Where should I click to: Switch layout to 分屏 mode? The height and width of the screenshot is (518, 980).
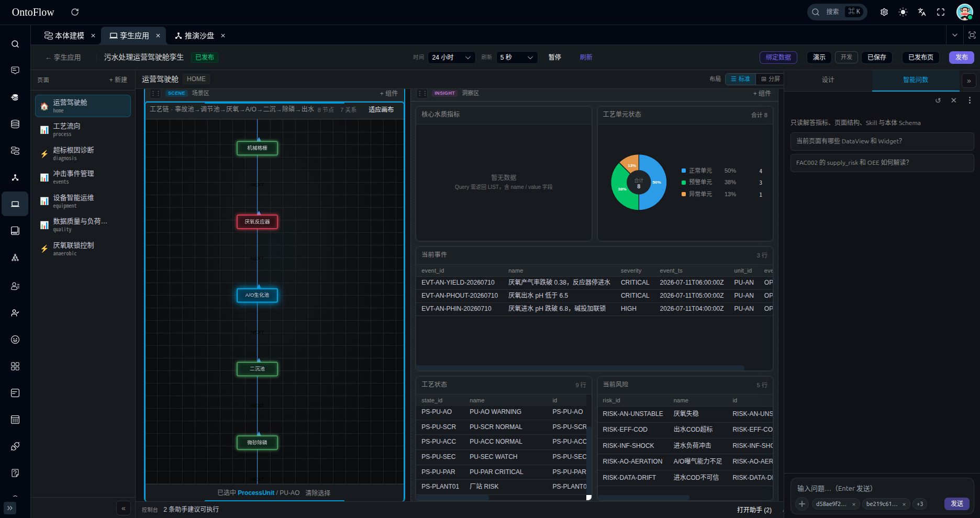point(771,79)
